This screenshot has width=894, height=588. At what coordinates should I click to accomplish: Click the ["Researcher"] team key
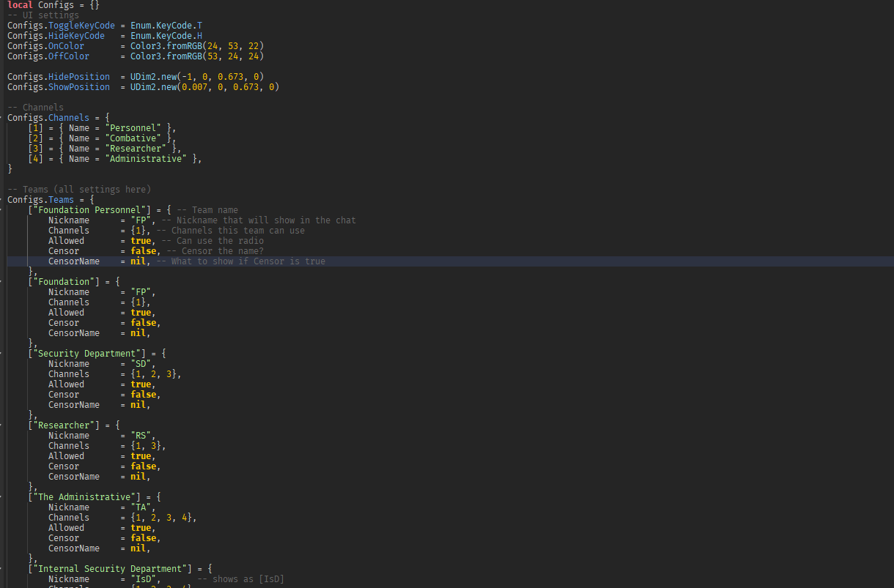point(64,425)
